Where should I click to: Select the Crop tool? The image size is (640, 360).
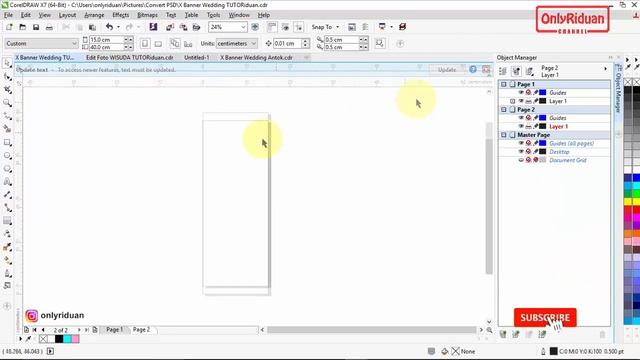point(7,89)
